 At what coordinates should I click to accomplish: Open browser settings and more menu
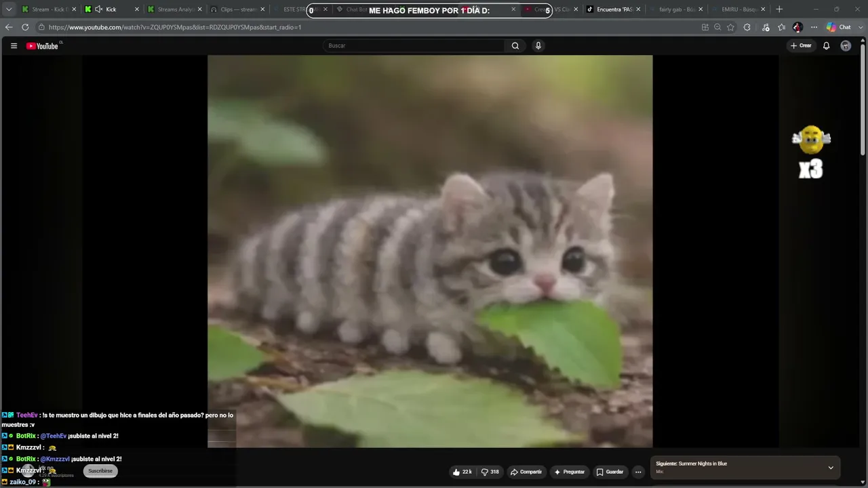pos(814,27)
